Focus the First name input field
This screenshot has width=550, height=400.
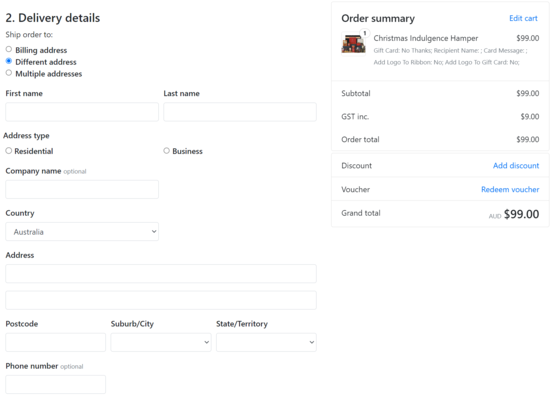82,112
